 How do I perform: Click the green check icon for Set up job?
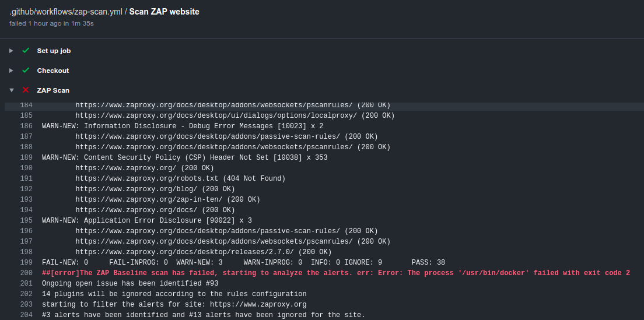(x=26, y=51)
